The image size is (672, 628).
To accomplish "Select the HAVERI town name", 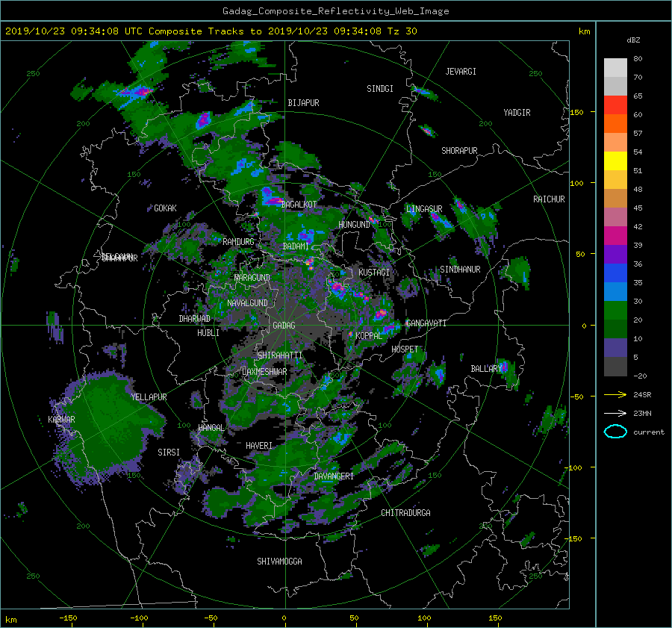I will (259, 447).
